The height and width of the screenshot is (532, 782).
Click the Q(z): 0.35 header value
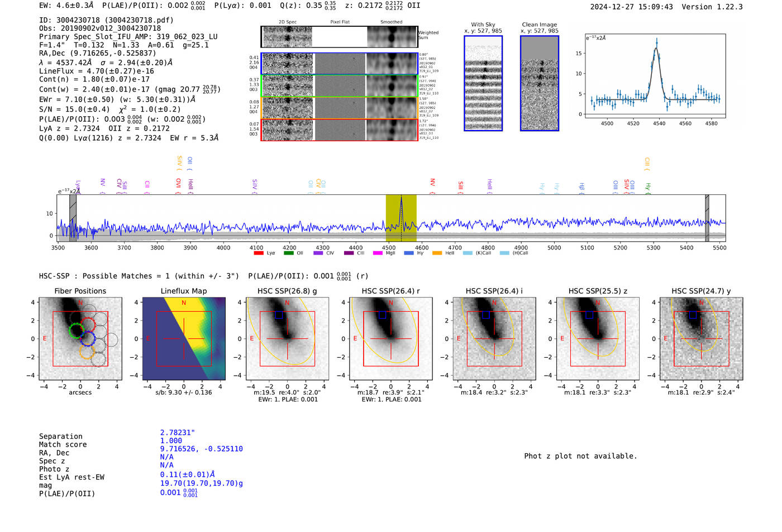tap(308, 6)
